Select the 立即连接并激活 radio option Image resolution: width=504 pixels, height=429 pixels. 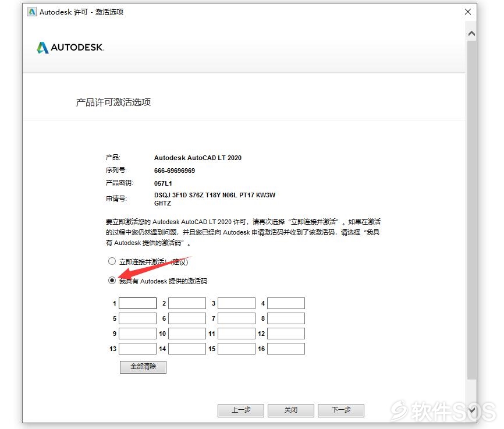112,261
